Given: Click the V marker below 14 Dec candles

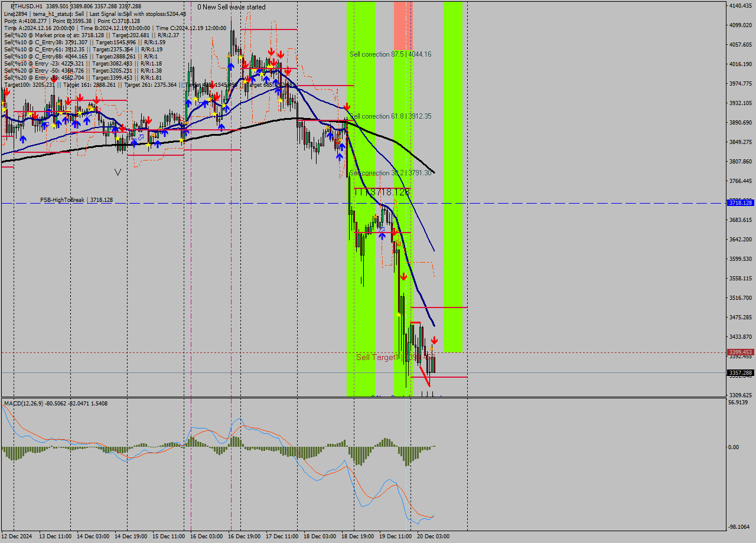Looking at the screenshot, I should coord(118,172).
